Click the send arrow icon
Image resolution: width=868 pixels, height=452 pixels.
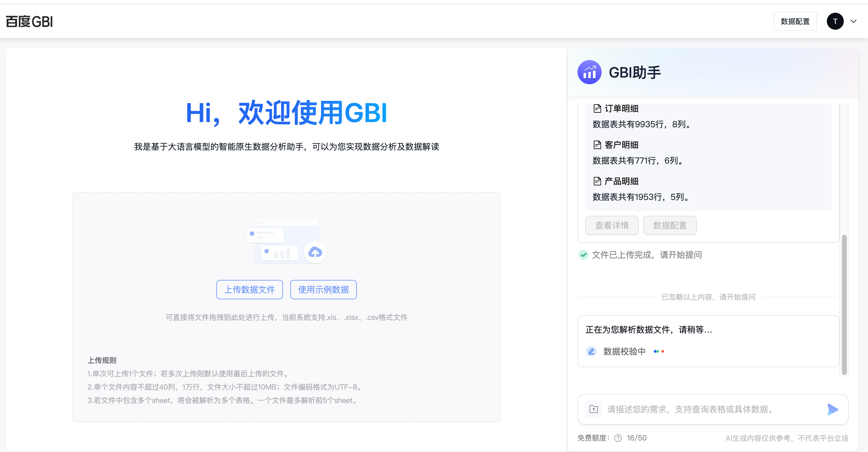[832, 409]
